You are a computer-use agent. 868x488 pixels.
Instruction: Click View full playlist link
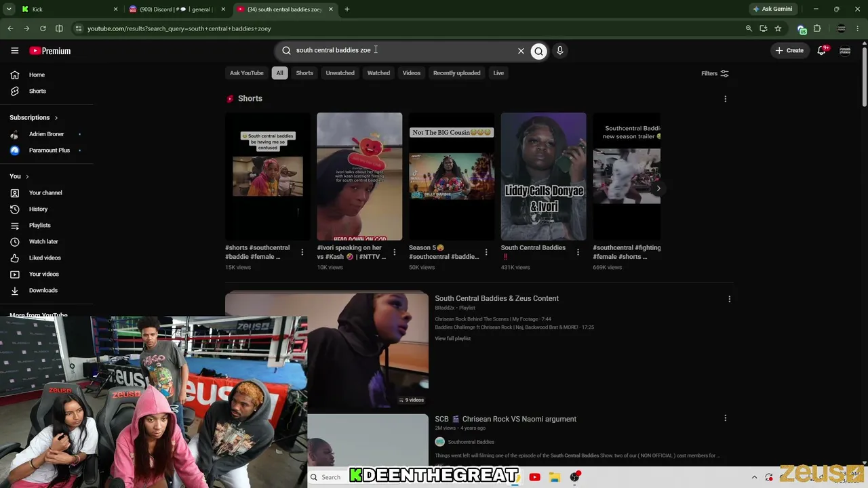pos(452,338)
